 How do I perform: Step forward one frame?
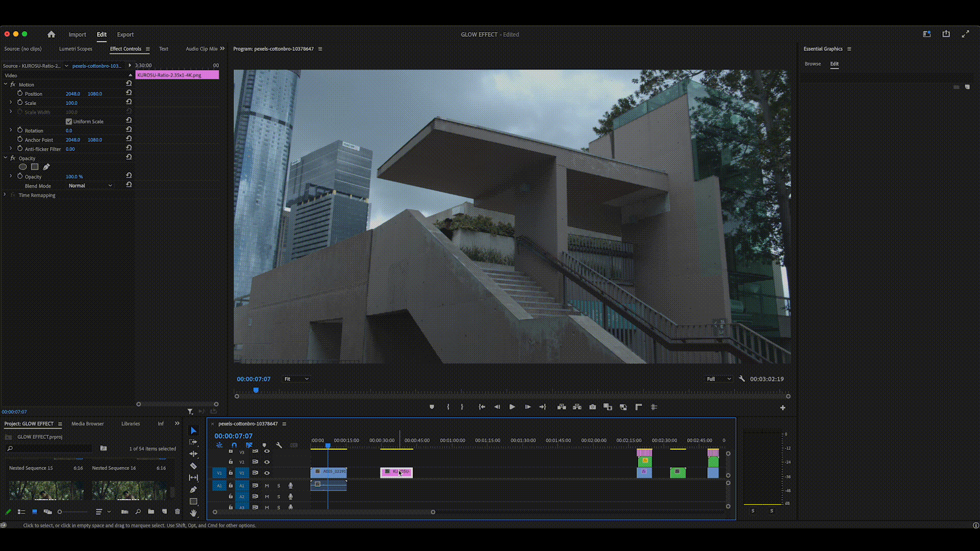pyautogui.click(x=528, y=407)
